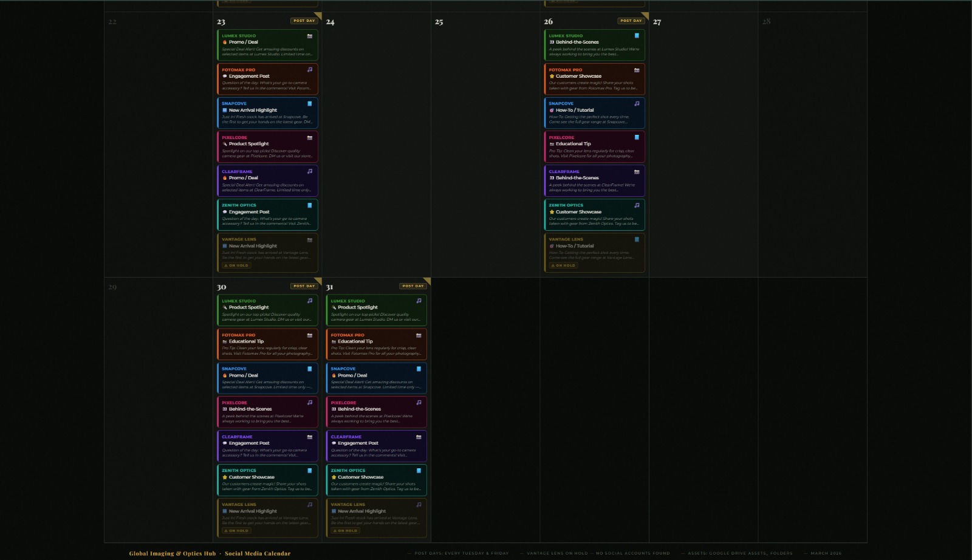Click the camera icon on Fotomax Pro's day 31 card
This screenshot has height=560, width=972.
pos(419,335)
